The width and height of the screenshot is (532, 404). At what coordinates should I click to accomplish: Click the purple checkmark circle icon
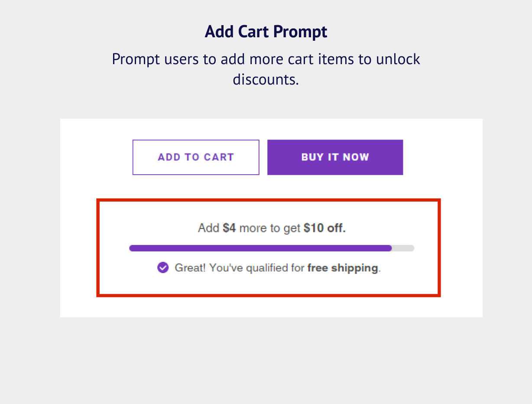click(163, 268)
